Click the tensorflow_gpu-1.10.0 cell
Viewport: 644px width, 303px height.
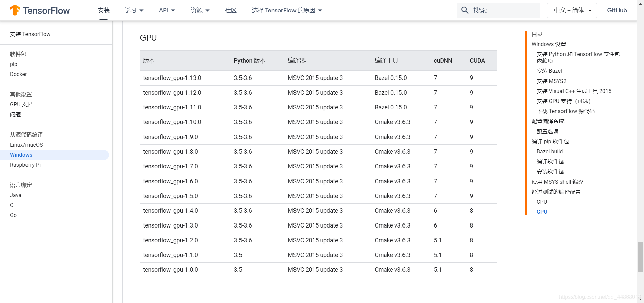[172, 122]
